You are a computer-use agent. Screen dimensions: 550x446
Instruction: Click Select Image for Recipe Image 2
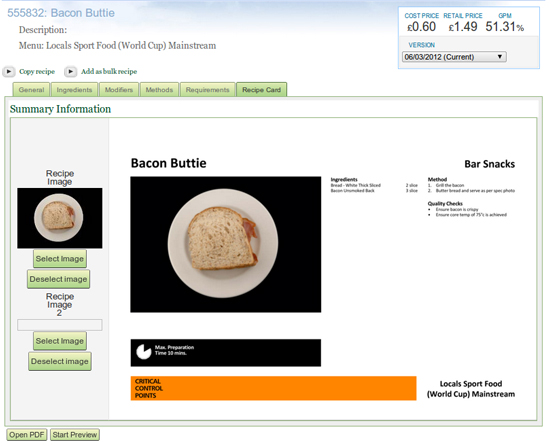(60, 341)
